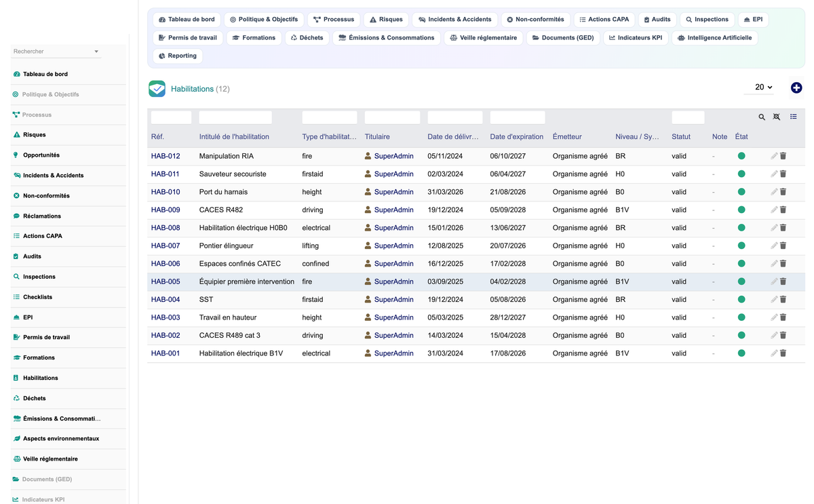Click the Titulaire column filter input

(393, 117)
